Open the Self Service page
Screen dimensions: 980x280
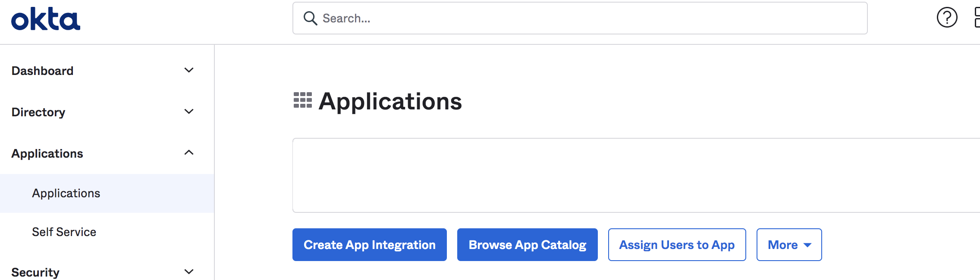pos(64,232)
